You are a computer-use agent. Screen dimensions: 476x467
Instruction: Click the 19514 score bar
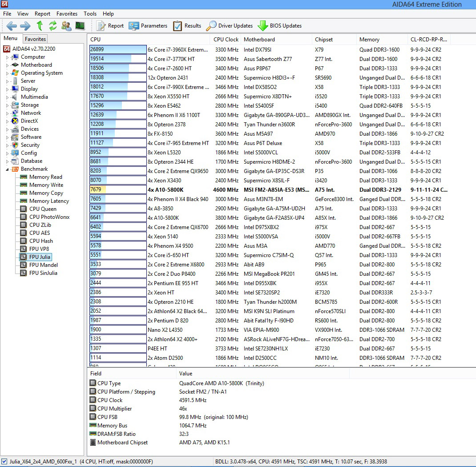(x=118, y=59)
